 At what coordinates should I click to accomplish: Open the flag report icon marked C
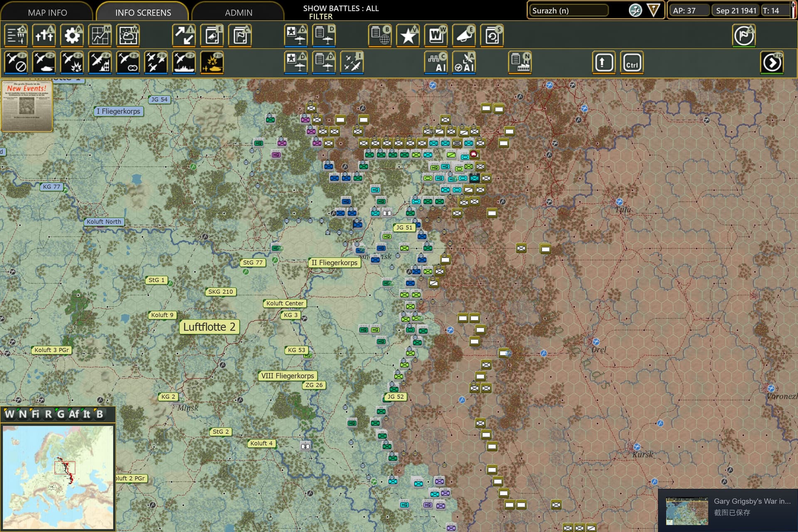point(240,35)
